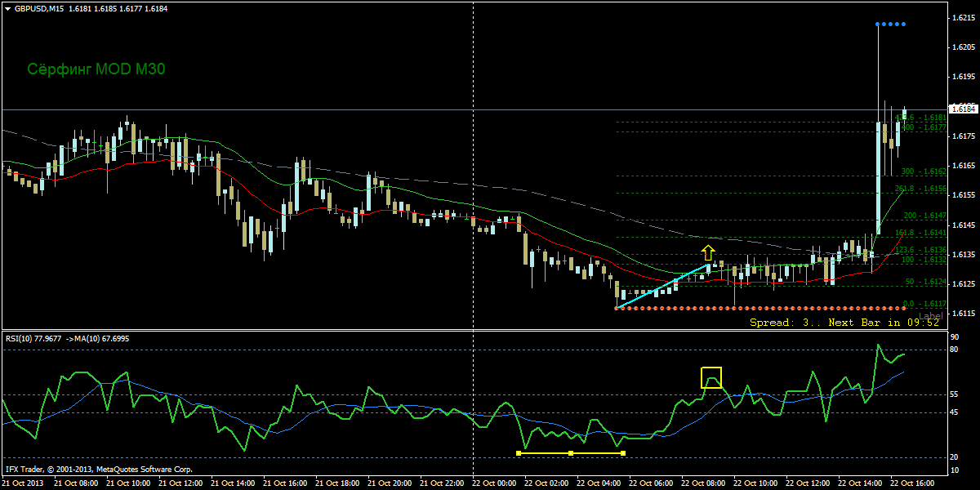
Task: Select the green 'Сёрфинг MOD M30' label
Action: 96,69
